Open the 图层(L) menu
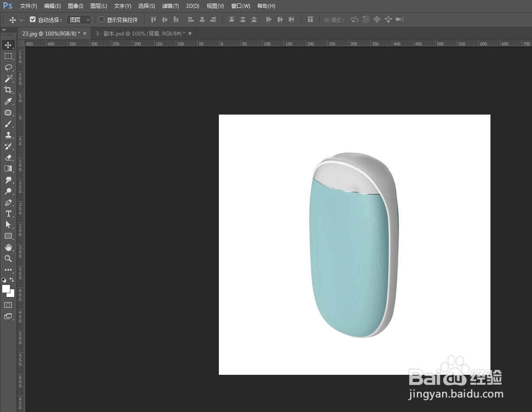Viewport: 532px width, 412px height. point(99,6)
